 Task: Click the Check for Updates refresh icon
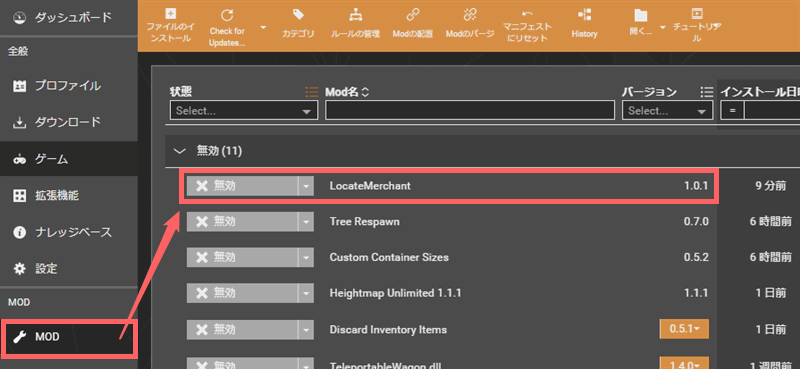(x=227, y=15)
